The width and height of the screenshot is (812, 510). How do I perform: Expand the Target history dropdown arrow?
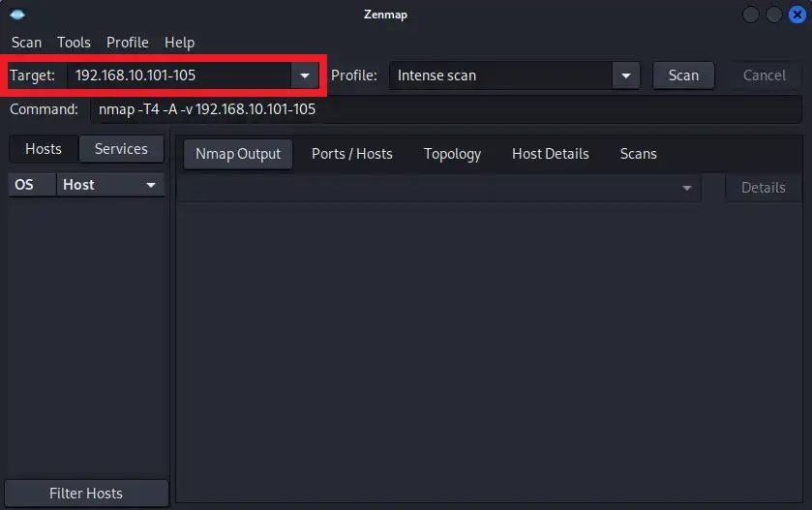tap(305, 75)
